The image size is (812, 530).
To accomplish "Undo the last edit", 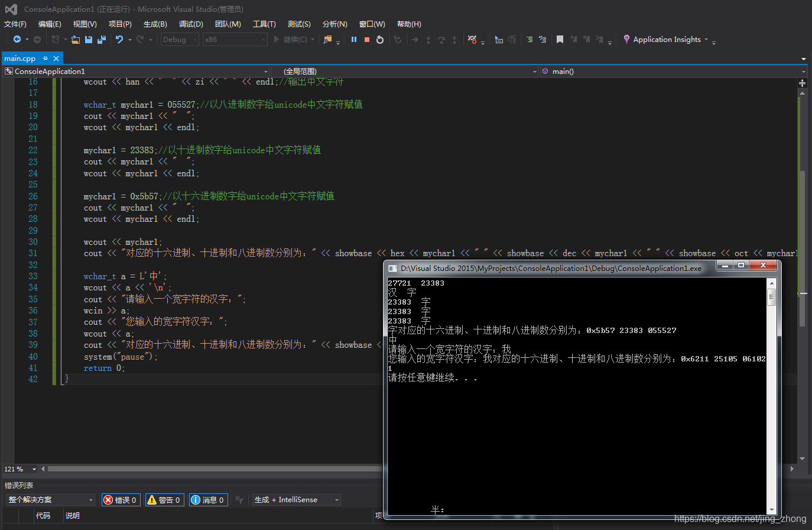I will tap(120, 39).
